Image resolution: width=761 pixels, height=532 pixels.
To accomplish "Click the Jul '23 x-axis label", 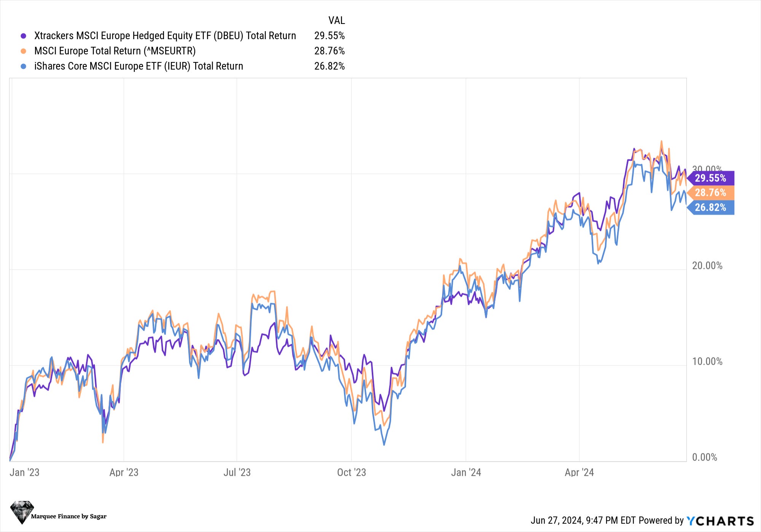I will click(237, 472).
